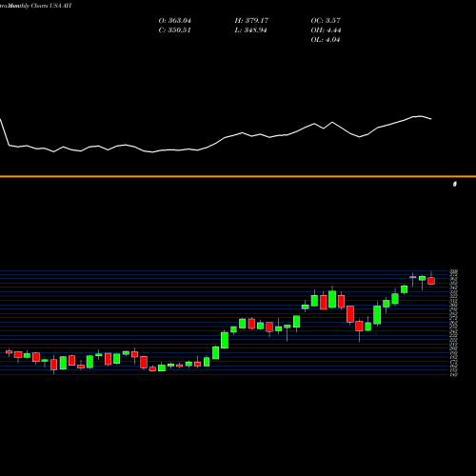476x476 pixels.
Task: Select the high value 'H: 379.17'
Action: click(251, 21)
